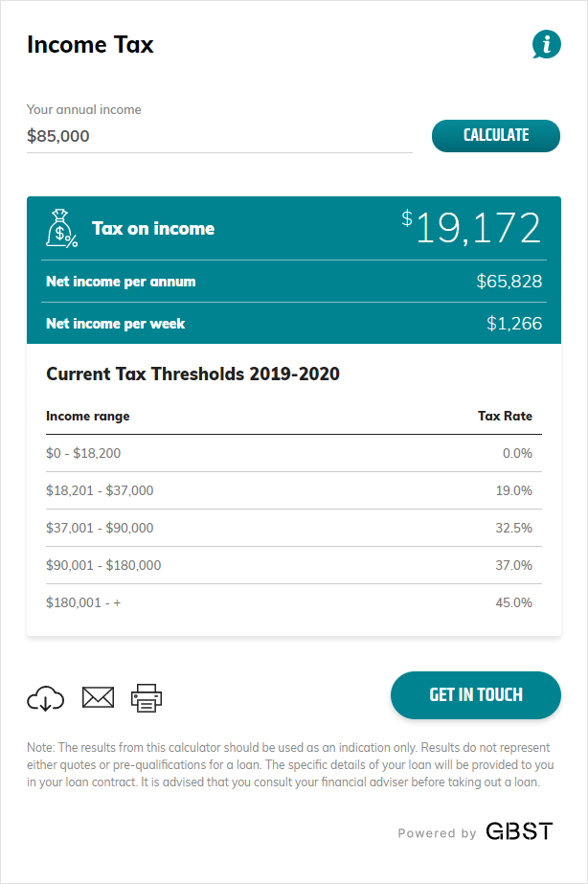Image resolution: width=588 pixels, height=884 pixels.
Task: Click the printer icon
Action: coord(147,698)
